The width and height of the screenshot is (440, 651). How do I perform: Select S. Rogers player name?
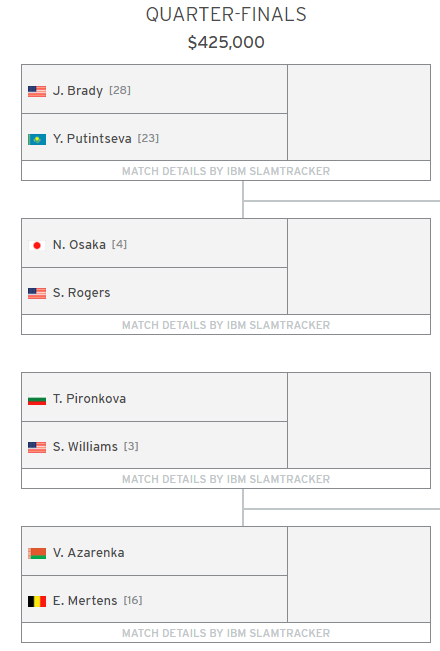pos(81,293)
